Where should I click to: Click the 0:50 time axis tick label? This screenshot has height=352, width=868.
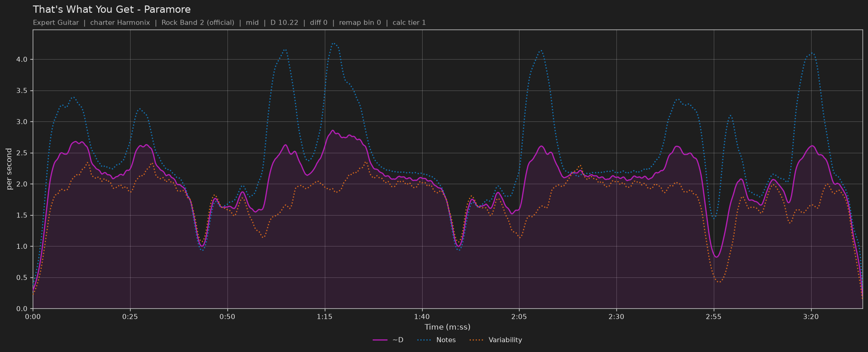click(x=227, y=317)
